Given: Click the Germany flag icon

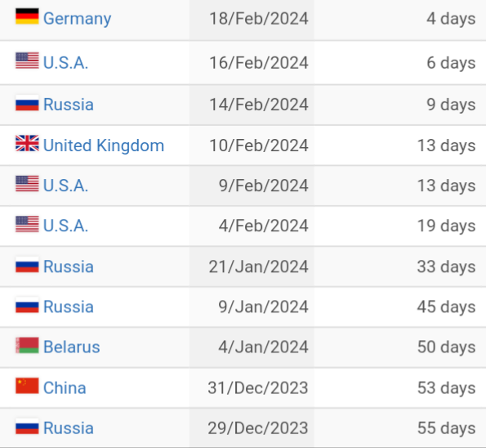Looking at the screenshot, I should pos(27,16).
